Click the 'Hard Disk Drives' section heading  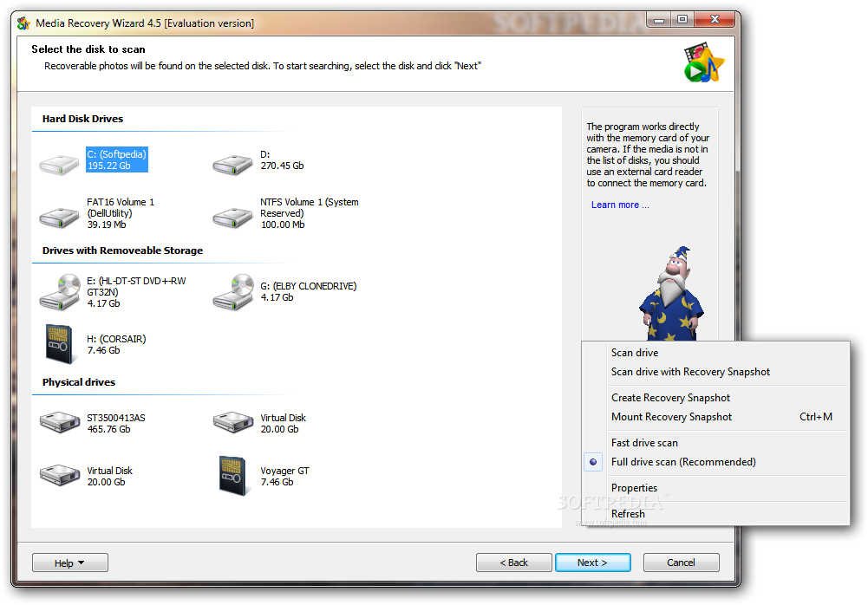click(83, 119)
